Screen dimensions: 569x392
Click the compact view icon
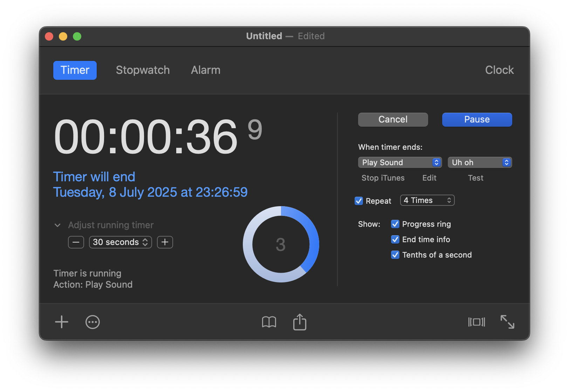point(477,322)
